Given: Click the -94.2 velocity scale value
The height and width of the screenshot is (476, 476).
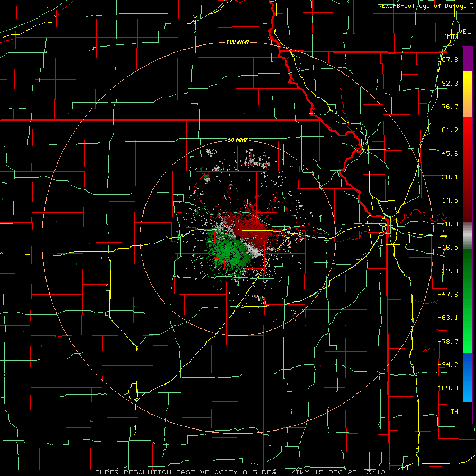Looking at the screenshot, I should (x=448, y=364).
